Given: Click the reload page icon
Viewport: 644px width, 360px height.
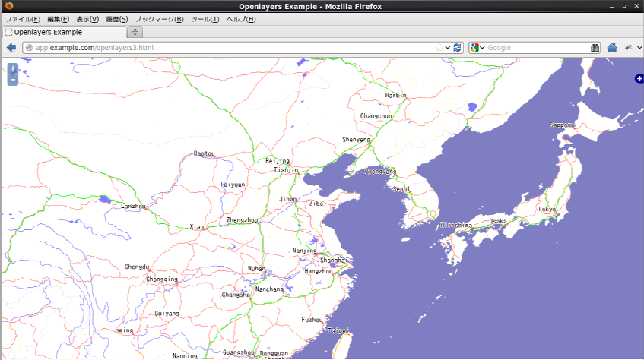Looking at the screenshot, I should (x=458, y=48).
